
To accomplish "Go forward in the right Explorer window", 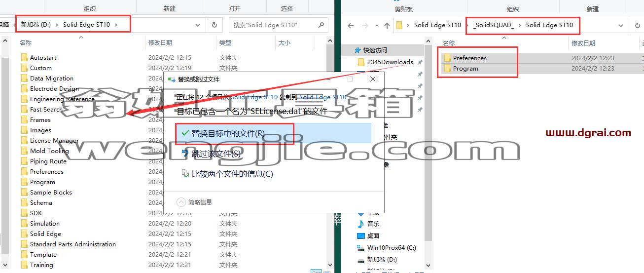I will click(365, 25).
